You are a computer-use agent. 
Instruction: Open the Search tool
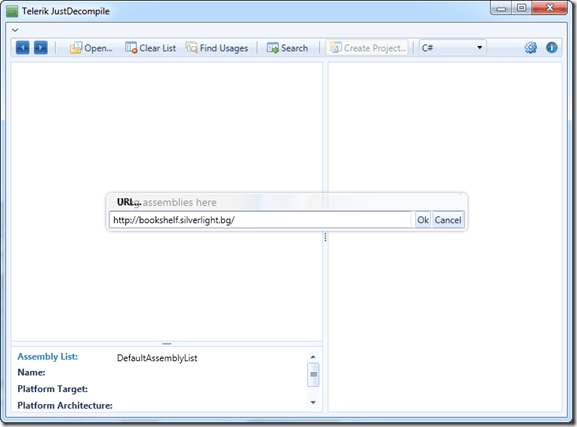287,48
